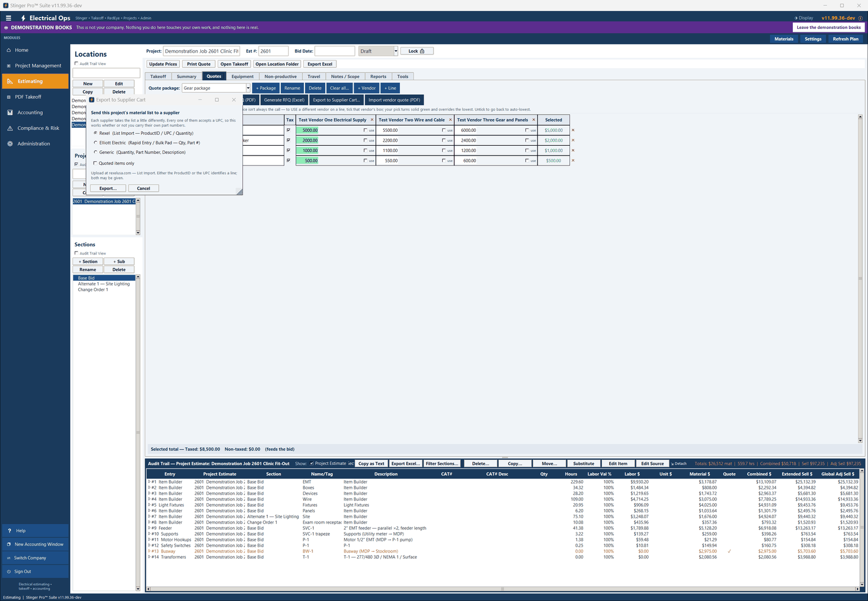
Task: Click the PDF Takeoff sidebar icon
Action: pyautogui.click(x=9, y=97)
